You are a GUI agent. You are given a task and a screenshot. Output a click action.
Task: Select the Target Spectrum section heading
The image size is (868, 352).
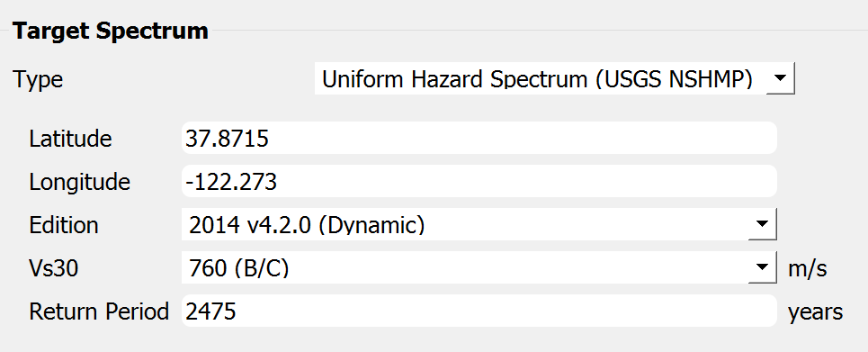[x=111, y=31]
